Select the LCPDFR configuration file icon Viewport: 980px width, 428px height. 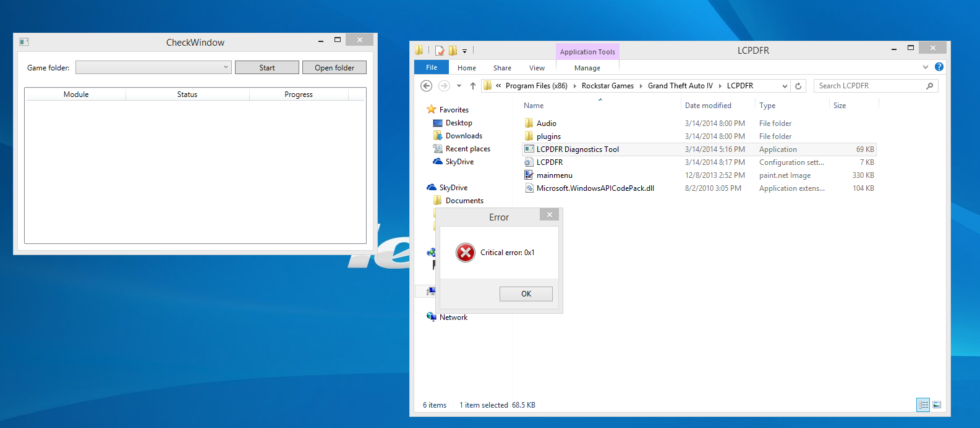click(x=529, y=162)
